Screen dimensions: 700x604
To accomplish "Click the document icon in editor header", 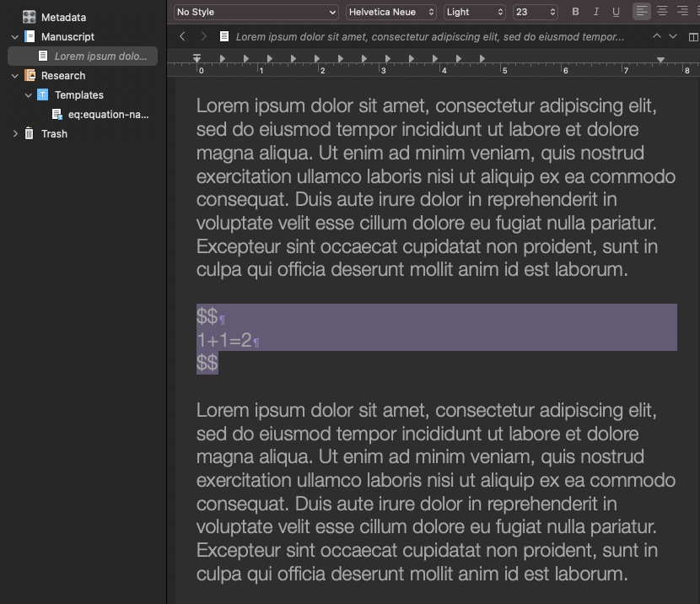I will [x=224, y=36].
